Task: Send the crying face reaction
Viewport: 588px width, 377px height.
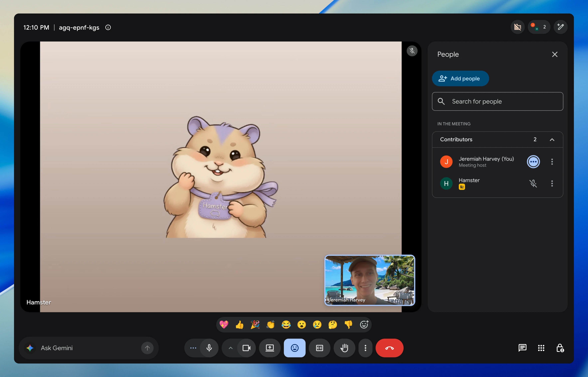Action: coord(317,325)
